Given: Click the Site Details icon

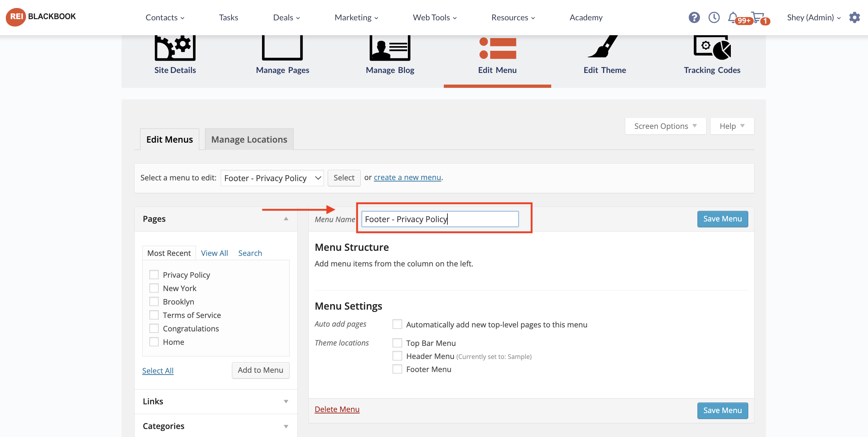Looking at the screenshot, I should tap(175, 48).
